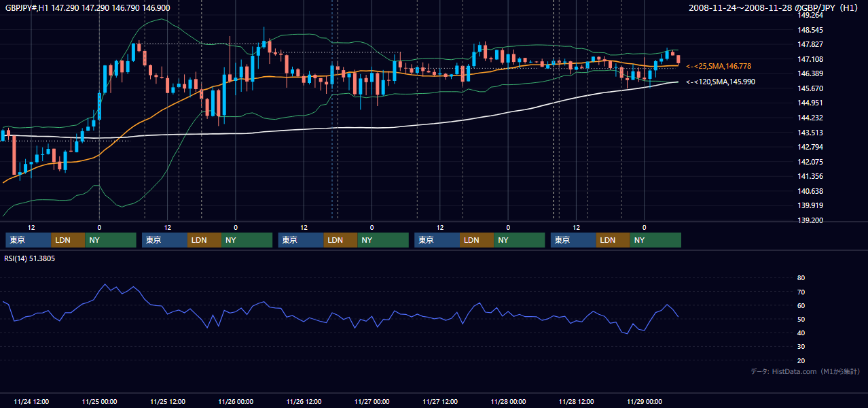868x408 pixels.
Task: Click the 142.075 price axis label
Action: tap(810, 162)
